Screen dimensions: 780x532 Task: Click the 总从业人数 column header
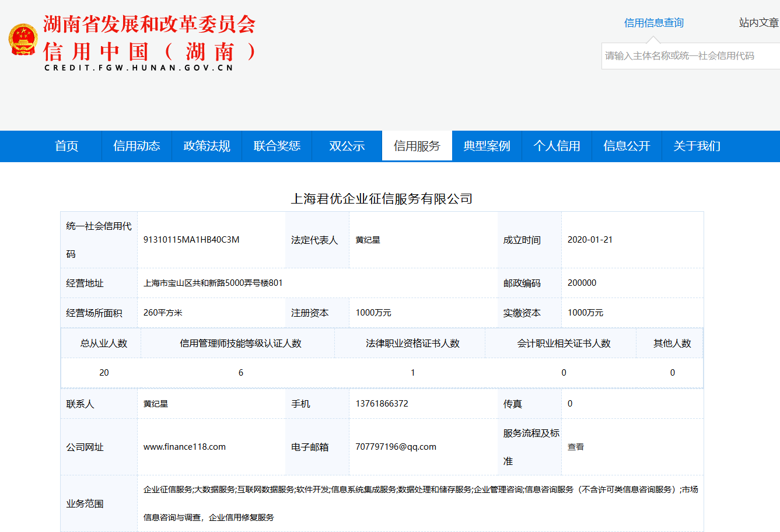(103, 344)
